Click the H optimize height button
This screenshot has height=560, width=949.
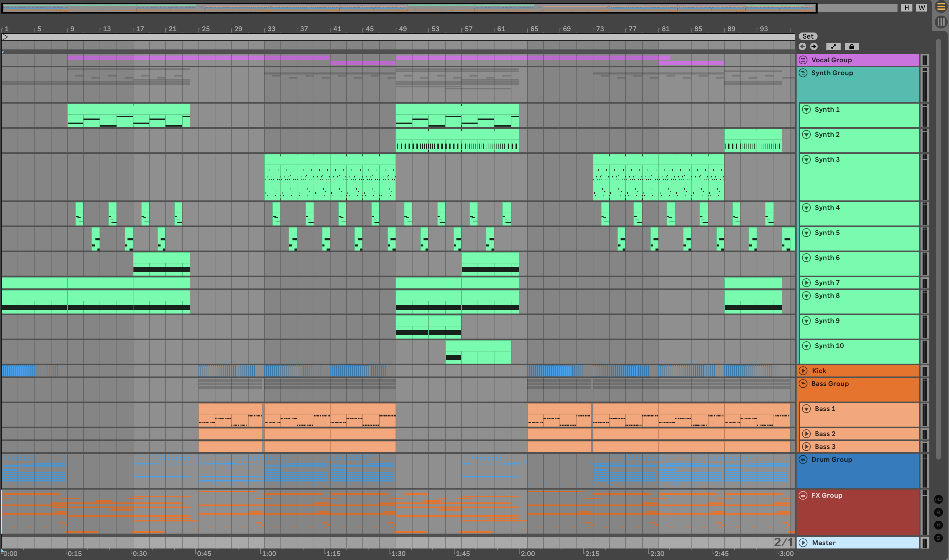(x=906, y=8)
